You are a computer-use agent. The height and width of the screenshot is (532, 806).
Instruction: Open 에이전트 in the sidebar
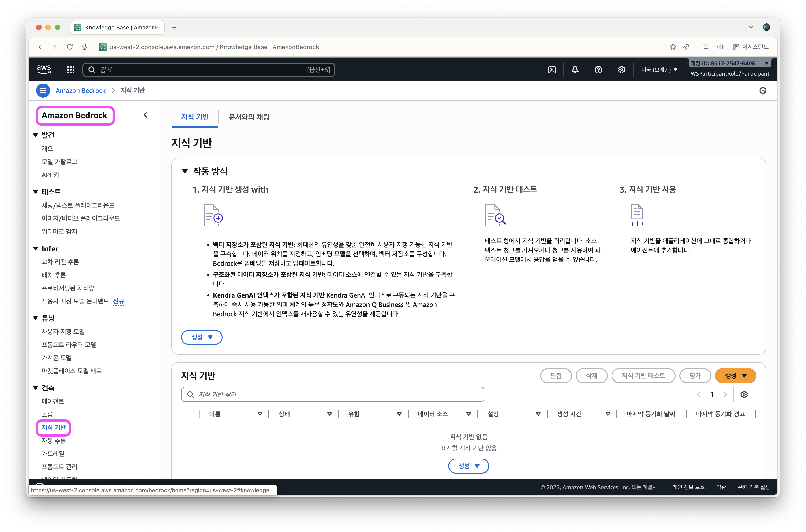[53, 401]
